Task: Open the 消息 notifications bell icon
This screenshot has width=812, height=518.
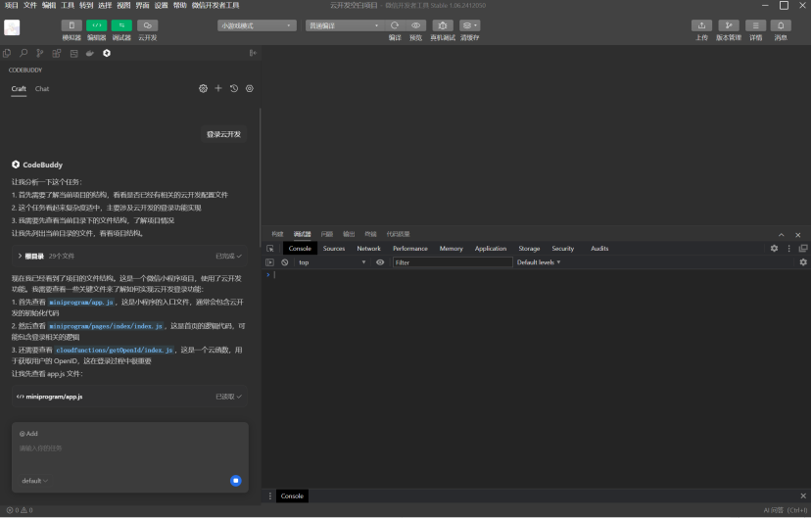Action: (781, 25)
